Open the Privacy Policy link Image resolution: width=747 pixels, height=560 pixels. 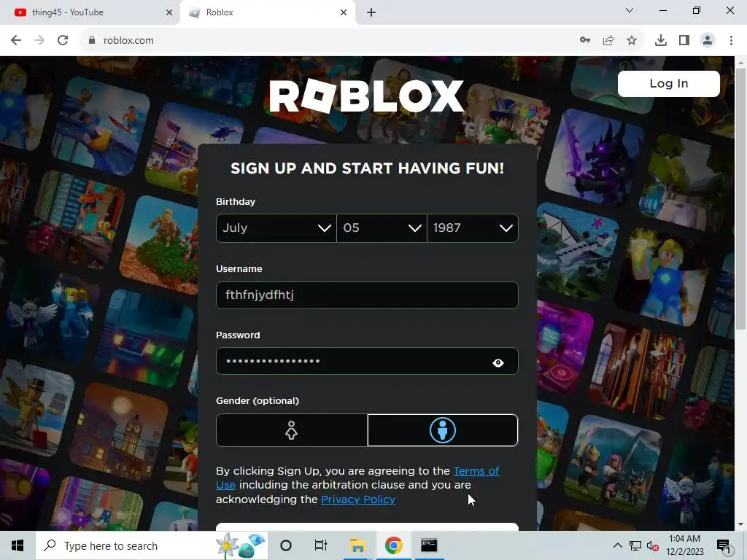[x=358, y=499]
